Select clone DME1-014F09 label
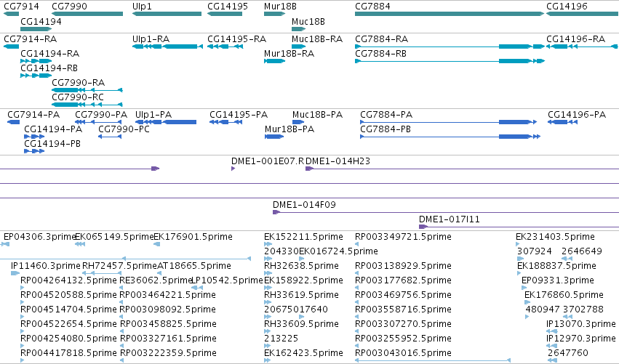Image resolution: width=619 pixels, height=364 pixels. (x=304, y=205)
